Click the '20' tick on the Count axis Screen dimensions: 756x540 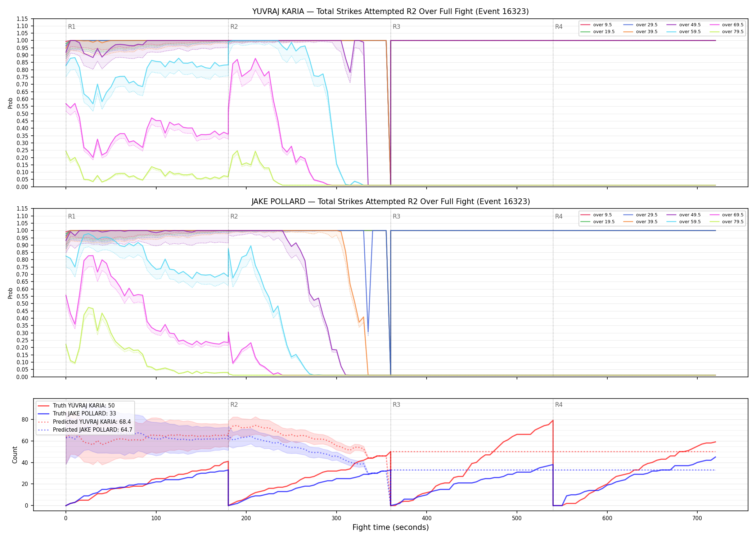(x=25, y=484)
